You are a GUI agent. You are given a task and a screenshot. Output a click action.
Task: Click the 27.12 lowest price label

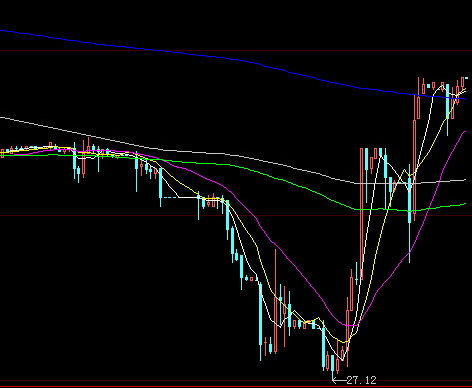point(361,380)
